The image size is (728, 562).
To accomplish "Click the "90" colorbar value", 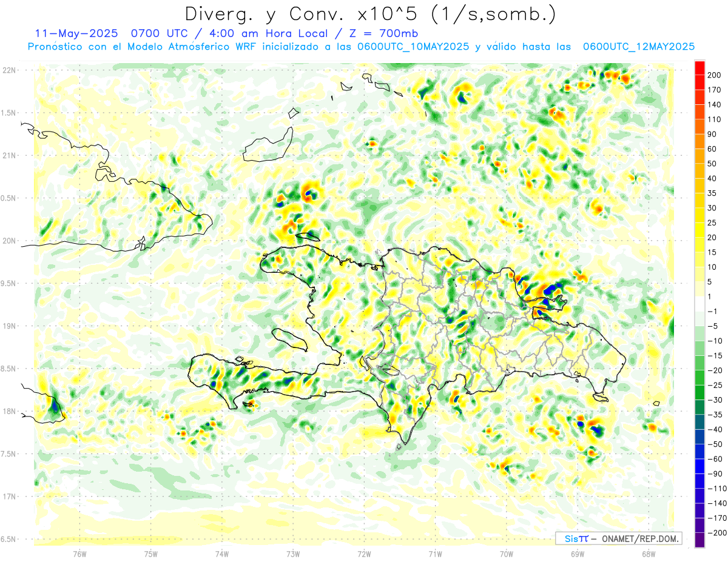I will [x=712, y=135].
